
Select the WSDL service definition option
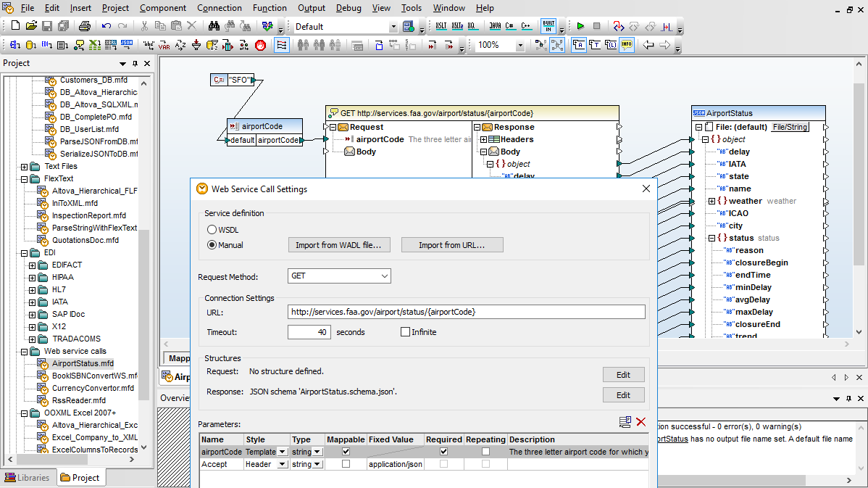point(212,229)
